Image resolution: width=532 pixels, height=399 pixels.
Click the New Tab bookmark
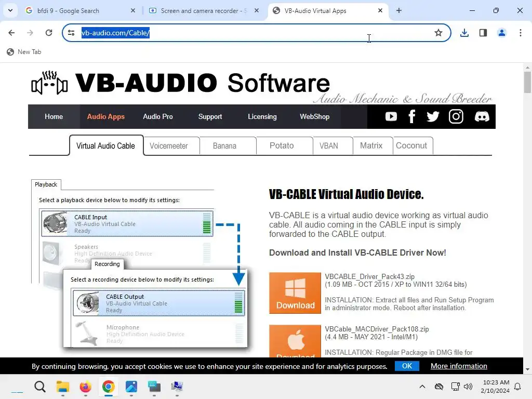(24, 52)
